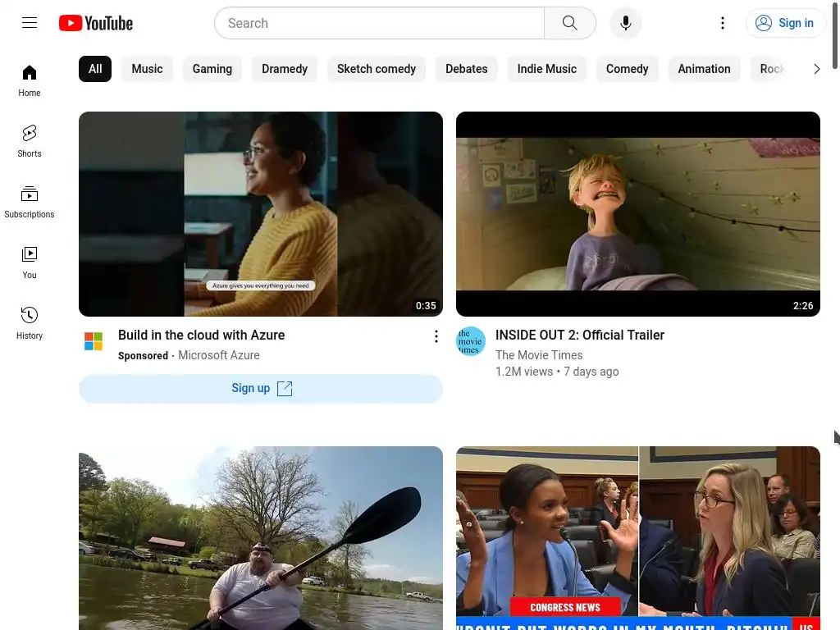Select the Debates filter chip
Screen dimensions: 840x630
467,69
